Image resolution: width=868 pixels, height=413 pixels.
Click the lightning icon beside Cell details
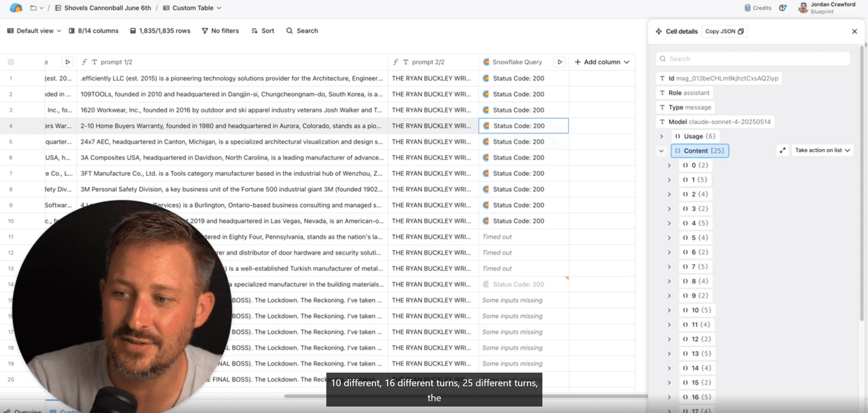(x=659, y=31)
